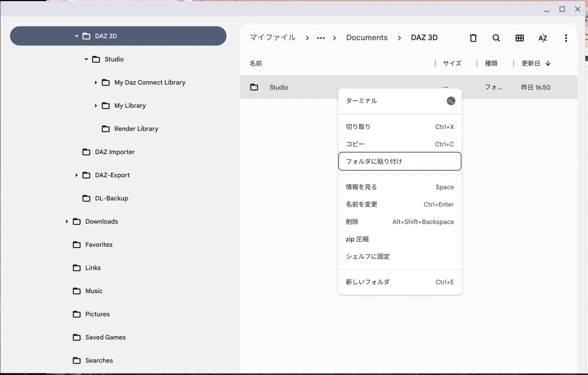Switch to thumbnail grid view icon
The height and width of the screenshot is (375, 588).
tap(519, 38)
